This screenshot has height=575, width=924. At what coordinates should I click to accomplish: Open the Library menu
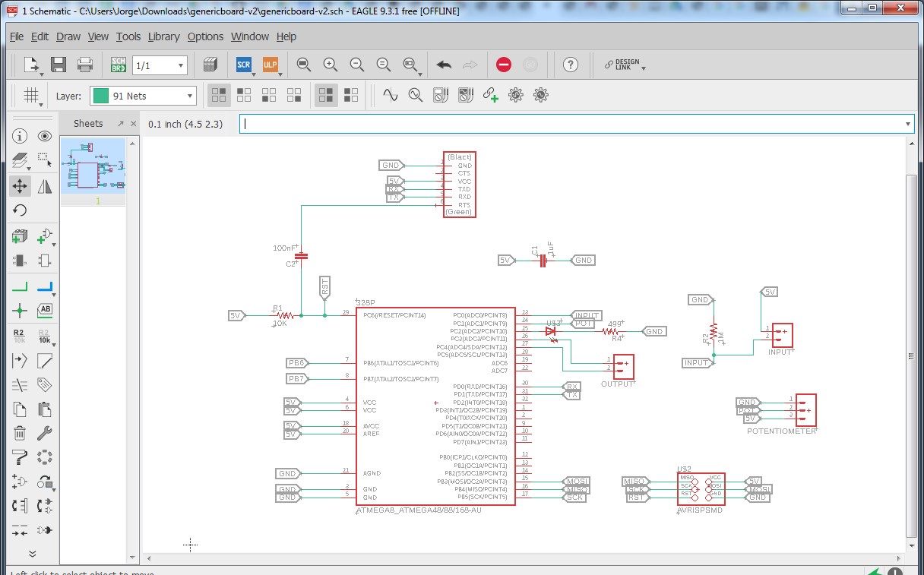click(x=163, y=36)
